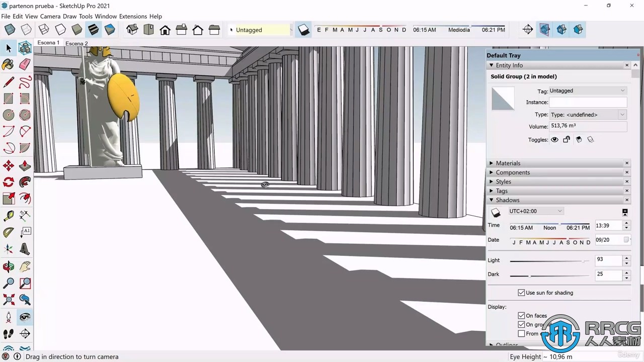Screen dimensions: 644x362
Task: Adjust the Time slider in Shadows panel
Action: click(549, 224)
